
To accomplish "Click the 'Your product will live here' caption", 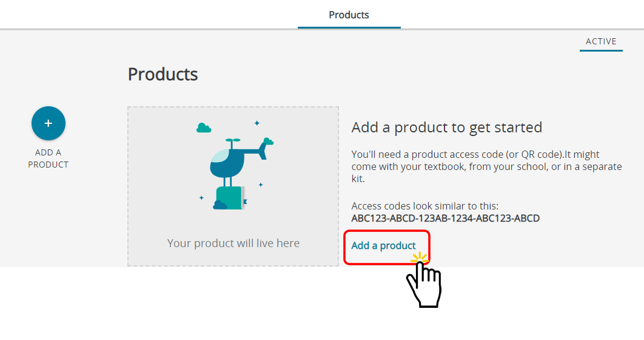I will coord(233,243).
